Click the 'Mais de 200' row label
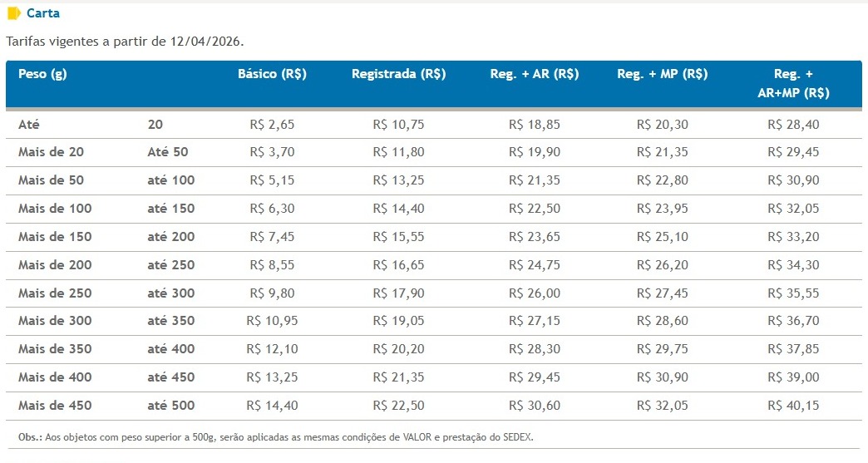 (x=55, y=265)
